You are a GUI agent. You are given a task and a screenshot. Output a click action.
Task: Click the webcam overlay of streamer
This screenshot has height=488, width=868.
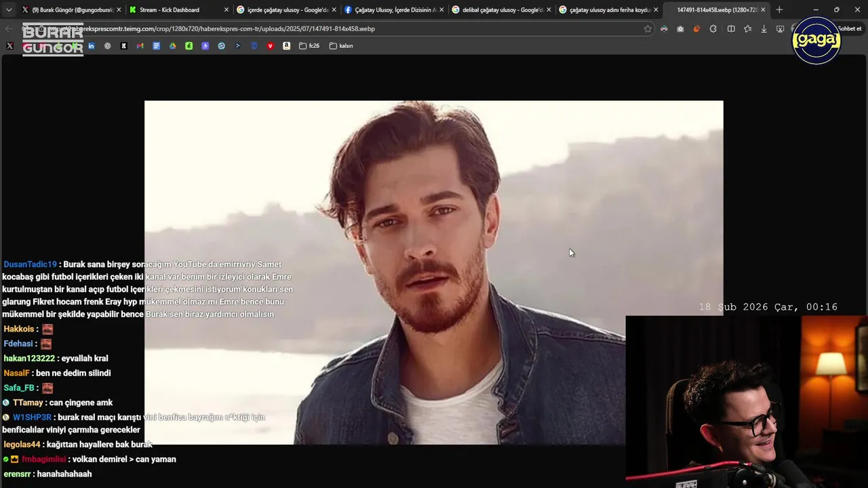tap(747, 402)
